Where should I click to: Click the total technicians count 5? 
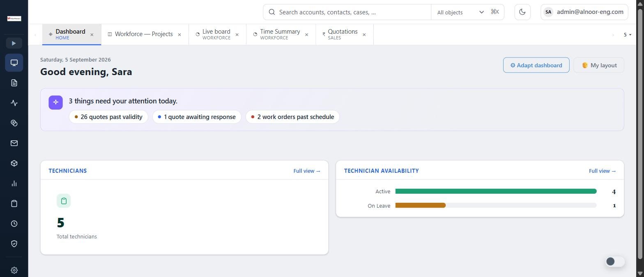point(61,223)
